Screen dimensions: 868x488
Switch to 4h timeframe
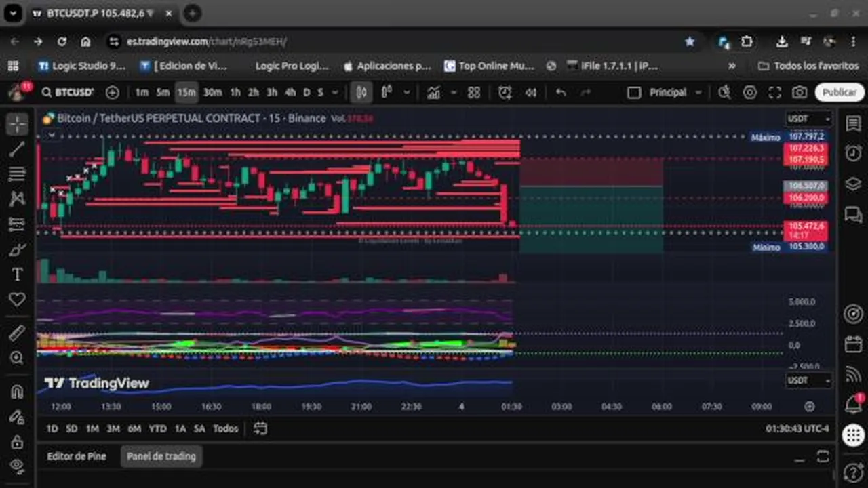click(x=290, y=92)
